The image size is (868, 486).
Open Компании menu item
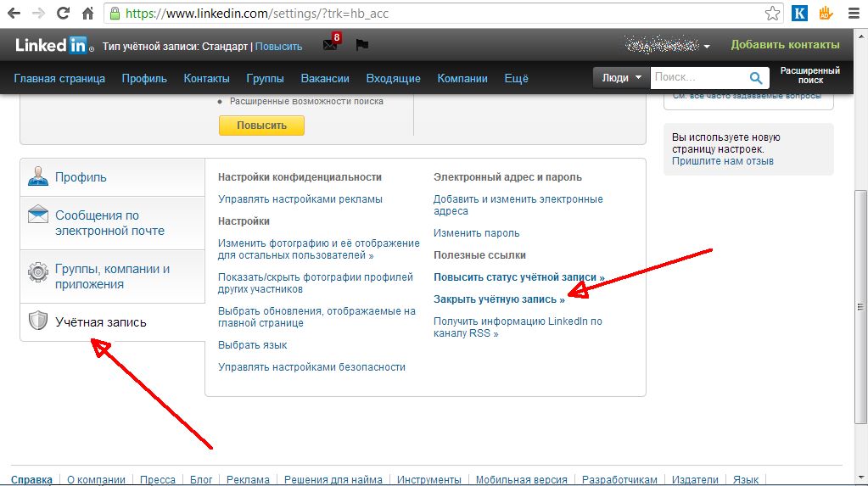462,79
